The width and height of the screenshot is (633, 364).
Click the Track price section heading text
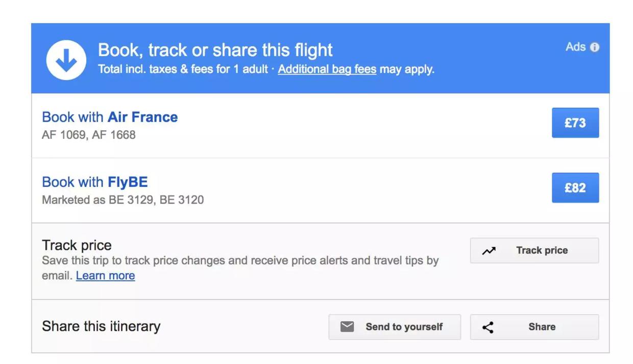77,245
